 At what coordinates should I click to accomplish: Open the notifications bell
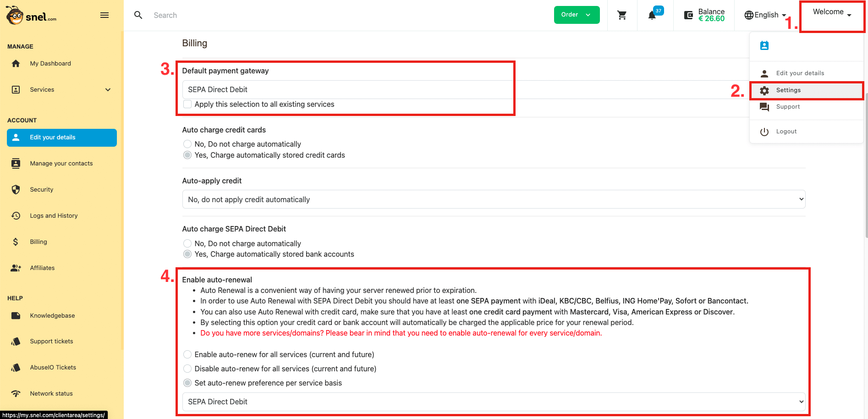click(x=652, y=15)
